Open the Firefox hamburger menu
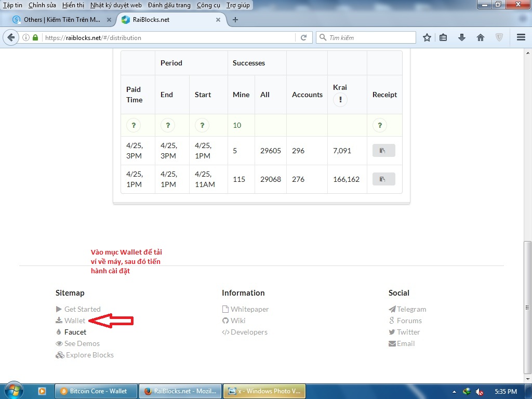532x399 pixels. (521, 37)
